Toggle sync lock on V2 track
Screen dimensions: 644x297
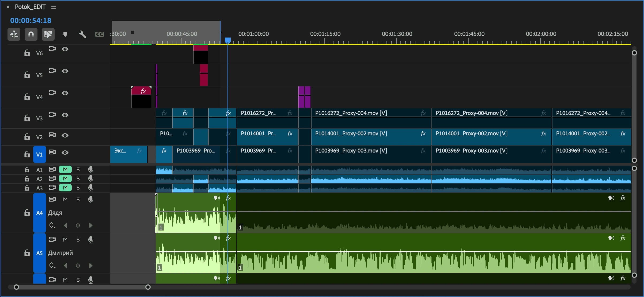click(52, 135)
